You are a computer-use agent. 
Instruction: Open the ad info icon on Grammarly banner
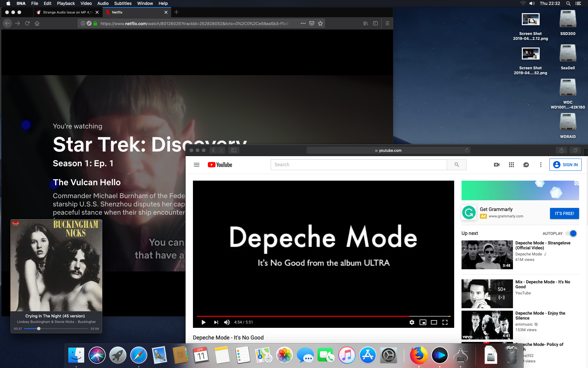click(x=577, y=183)
